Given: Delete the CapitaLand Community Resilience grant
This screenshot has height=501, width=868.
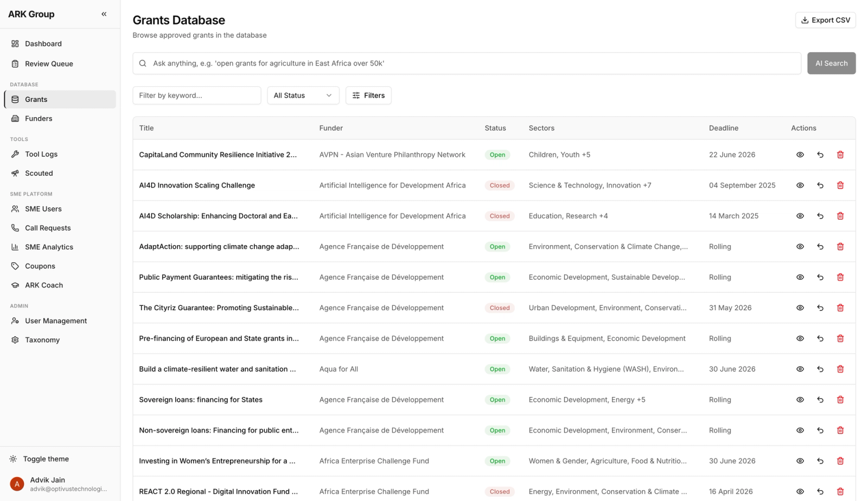Looking at the screenshot, I should pyautogui.click(x=840, y=155).
